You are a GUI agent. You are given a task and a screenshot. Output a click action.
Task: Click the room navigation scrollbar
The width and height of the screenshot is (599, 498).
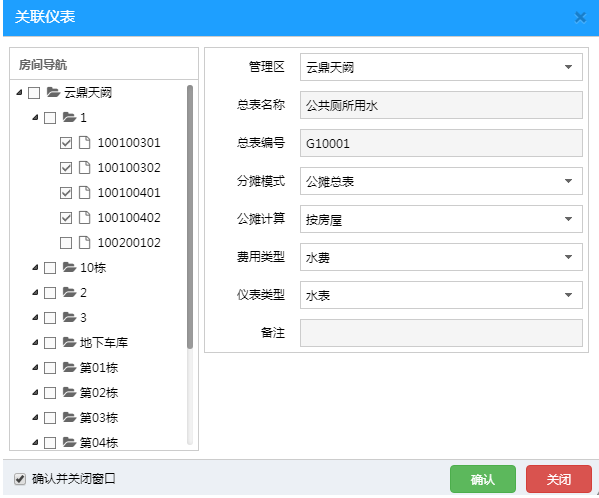pos(190,217)
